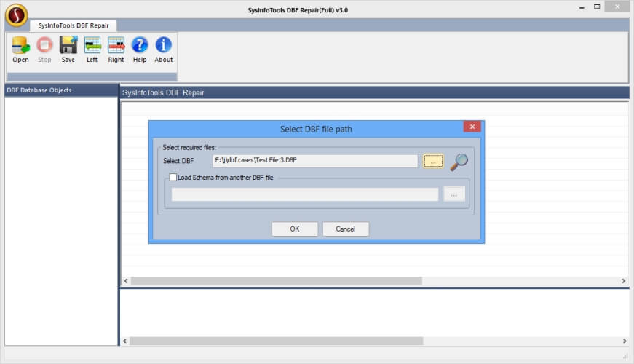Click the SysInfoTools round logo button
This screenshot has width=634, height=364.
[16, 15]
